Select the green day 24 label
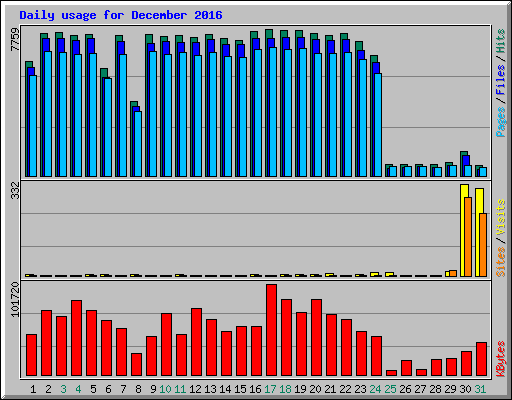Viewport: 512px width, 400px height. click(375, 389)
